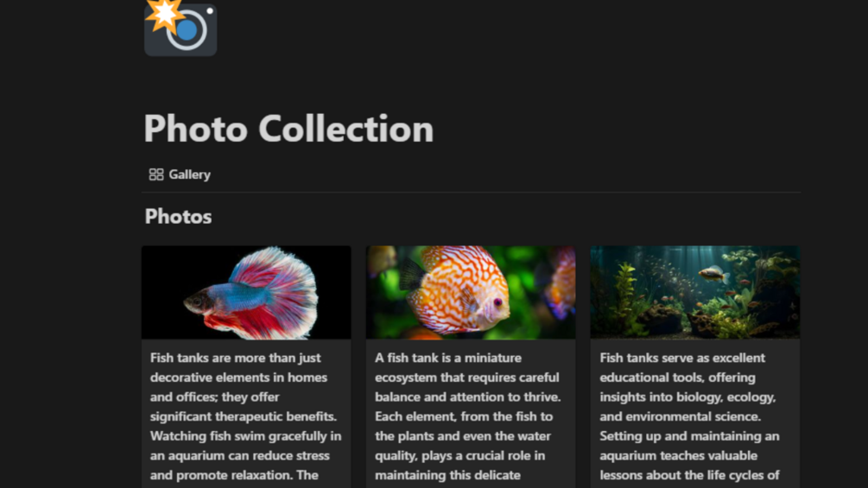Click the flash burst on the camera icon
868x488 pixels.
point(164,14)
